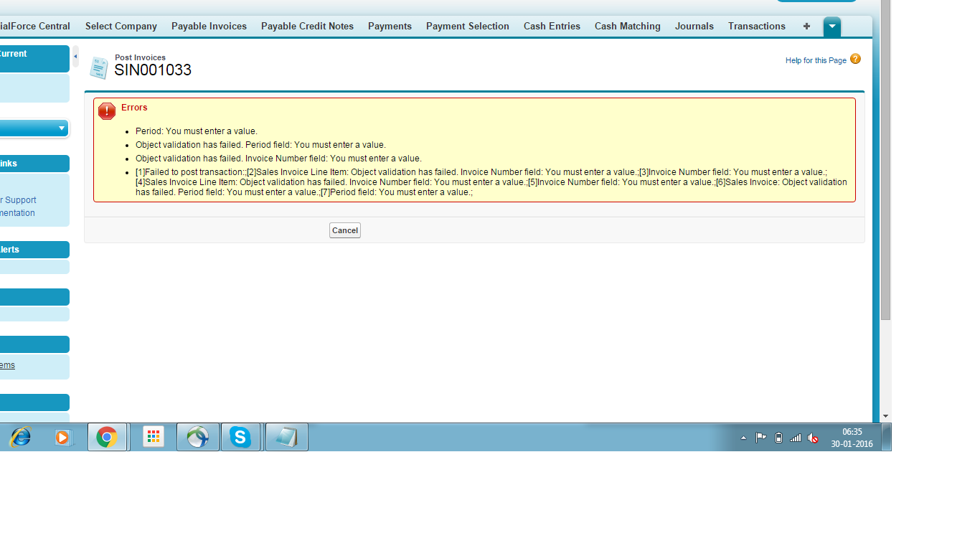Click the orange help question mark icon
Screen dimensions: 980x551
point(855,60)
